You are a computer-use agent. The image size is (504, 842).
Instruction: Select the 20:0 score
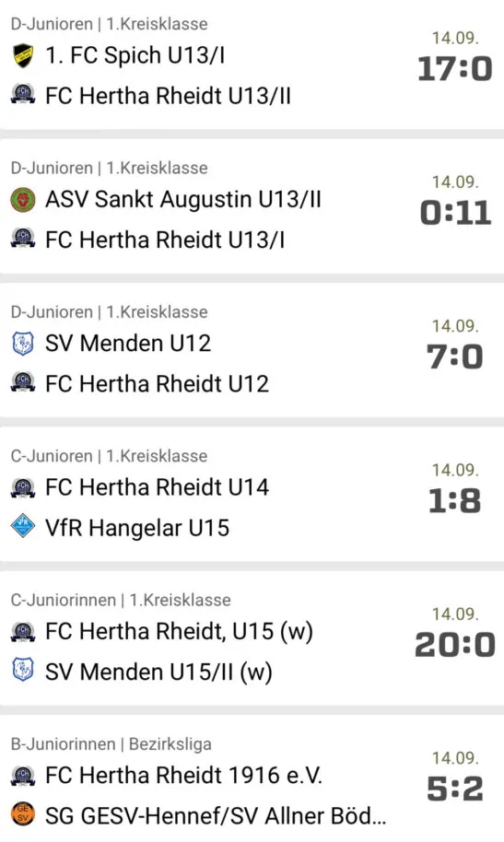(455, 645)
